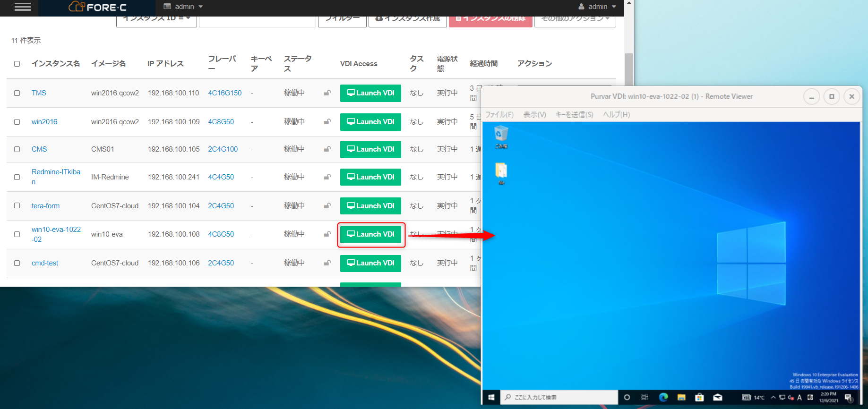The height and width of the screenshot is (409, 868).
Task: Click the FORE-C logo
Action: [x=98, y=7]
